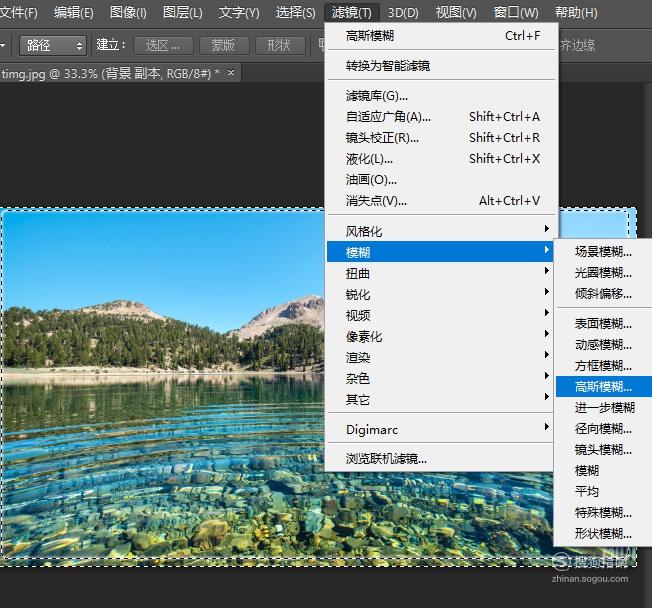Viewport: 652px width, 608px height.
Task: Select 镜头模糊... in blur submenu
Action: (x=604, y=450)
